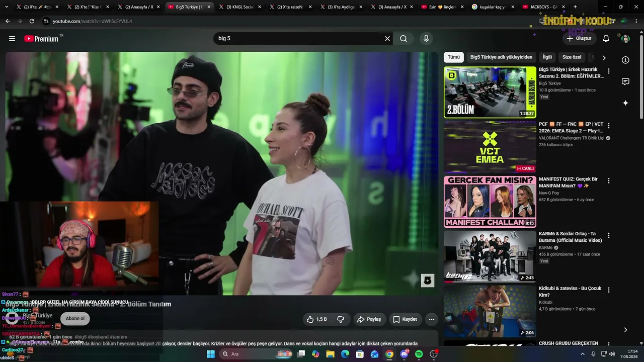
Task: Share the video with Paylaş
Action: pos(369,319)
